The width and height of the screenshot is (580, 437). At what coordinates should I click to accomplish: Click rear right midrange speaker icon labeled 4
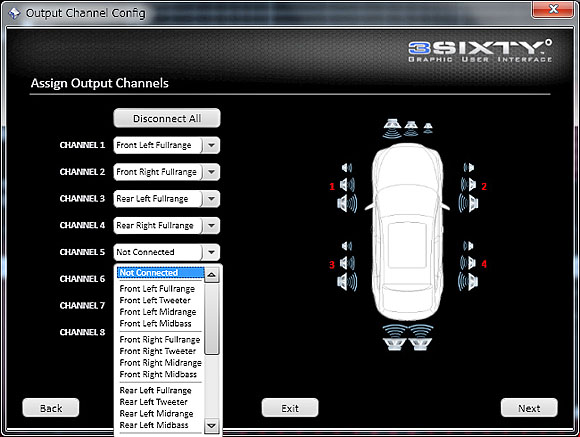pos(468,263)
